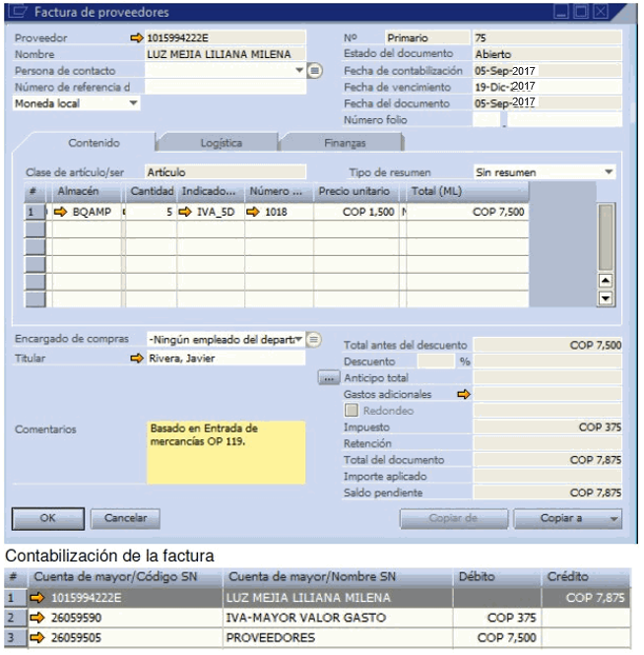Click the Gastos adicionales link arrow
This screenshot has width=644, height=655.
click(x=466, y=394)
